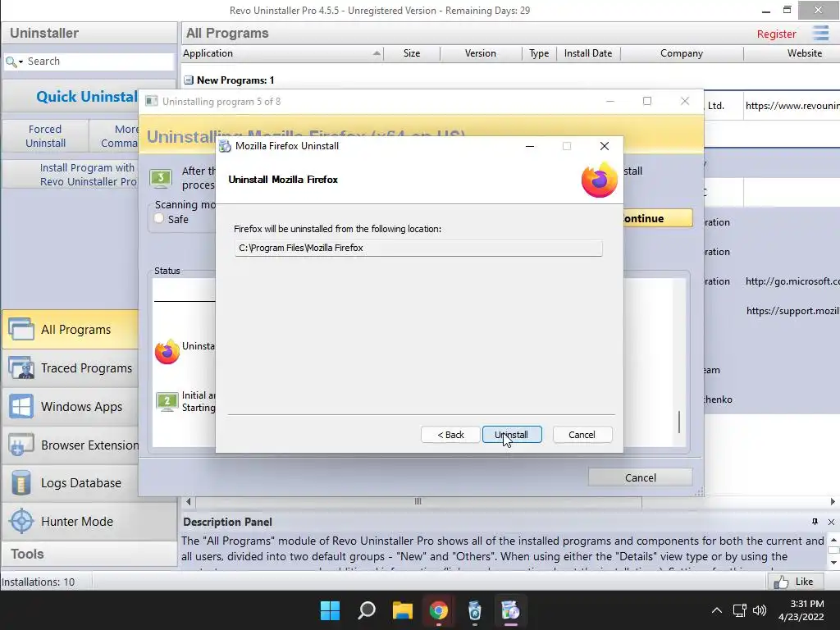Click Forced Uninstall in the sidebar
The image size is (840, 630).
46,136
